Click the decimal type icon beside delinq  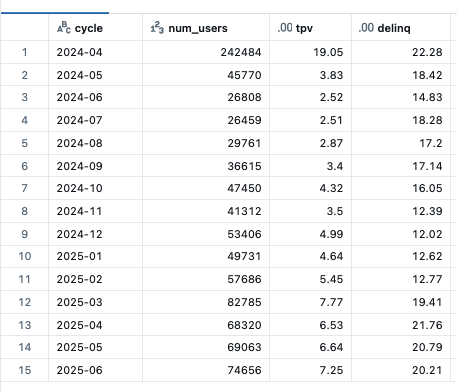(x=366, y=28)
